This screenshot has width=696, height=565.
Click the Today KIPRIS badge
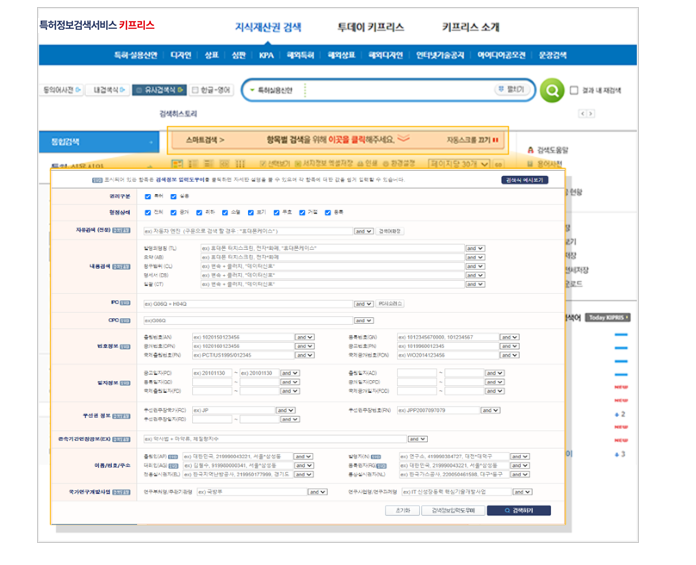[608, 317]
